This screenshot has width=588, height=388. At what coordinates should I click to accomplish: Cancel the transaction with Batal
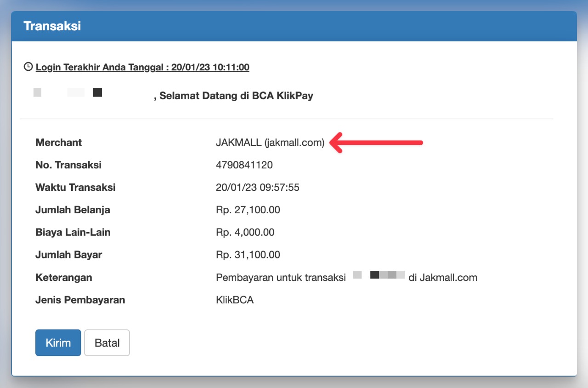107,342
